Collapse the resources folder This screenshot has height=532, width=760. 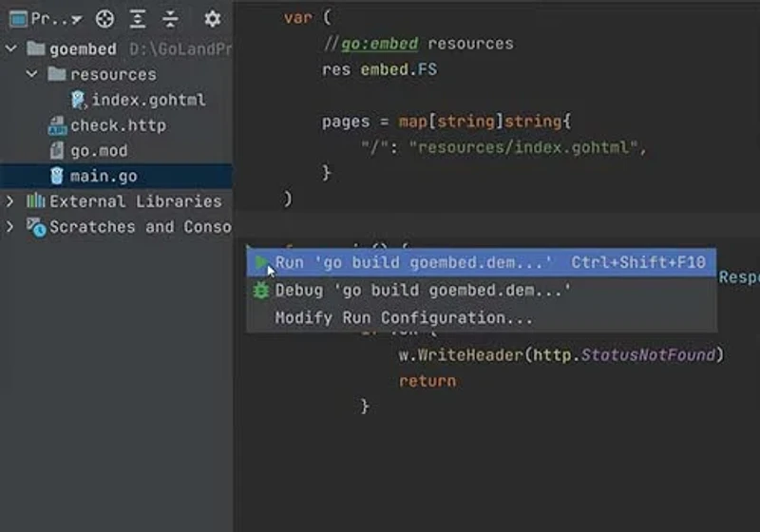coord(32,74)
